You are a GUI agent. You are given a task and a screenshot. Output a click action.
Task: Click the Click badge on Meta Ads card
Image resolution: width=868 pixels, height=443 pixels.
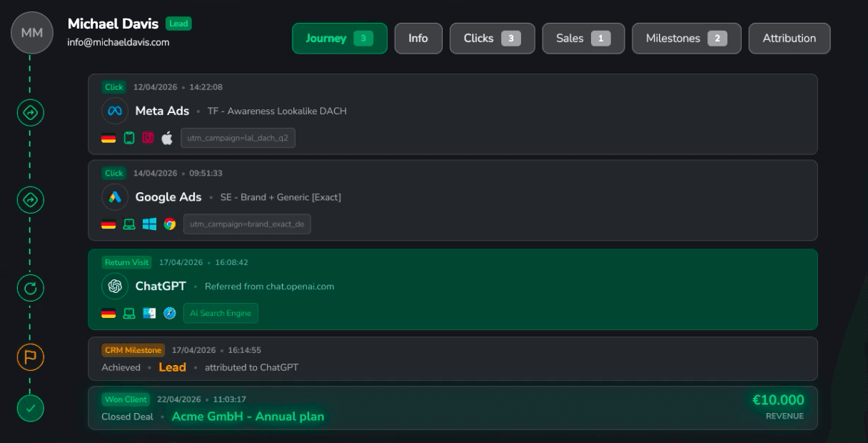(114, 87)
